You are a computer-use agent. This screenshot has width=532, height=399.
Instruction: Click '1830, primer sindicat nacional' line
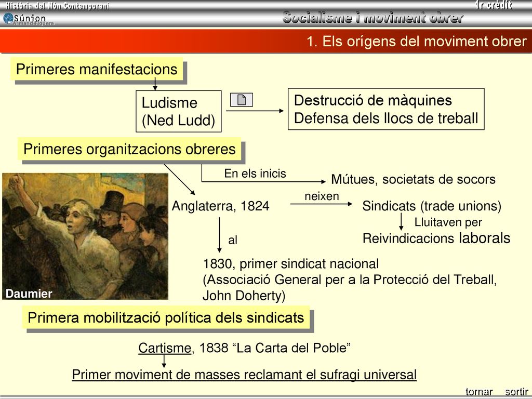[x=291, y=263]
